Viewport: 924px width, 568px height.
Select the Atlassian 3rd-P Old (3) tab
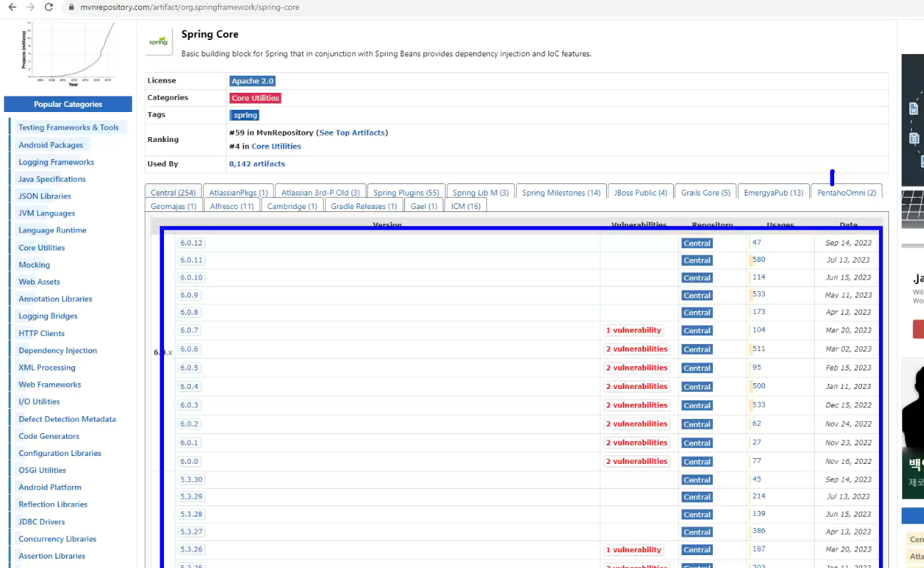(320, 193)
